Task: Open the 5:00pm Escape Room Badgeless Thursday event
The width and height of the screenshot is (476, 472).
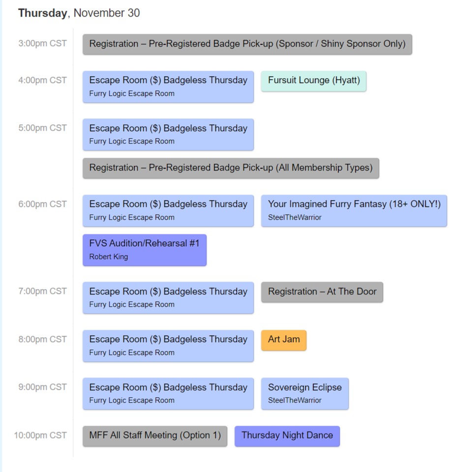Action: [168, 134]
